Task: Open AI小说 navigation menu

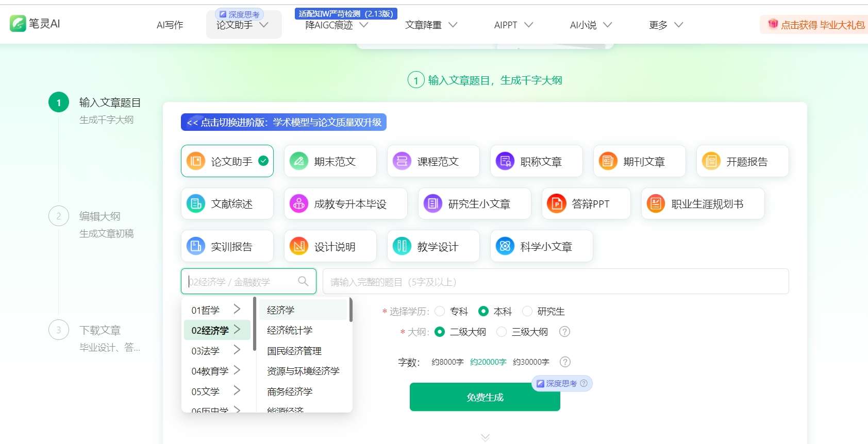Action: tap(591, 25)
